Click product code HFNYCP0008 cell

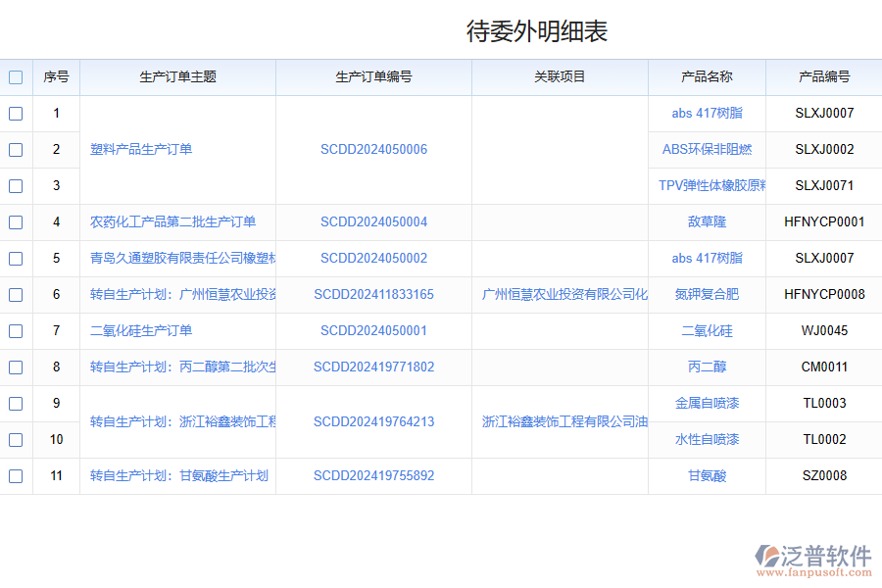click(824, 295)
